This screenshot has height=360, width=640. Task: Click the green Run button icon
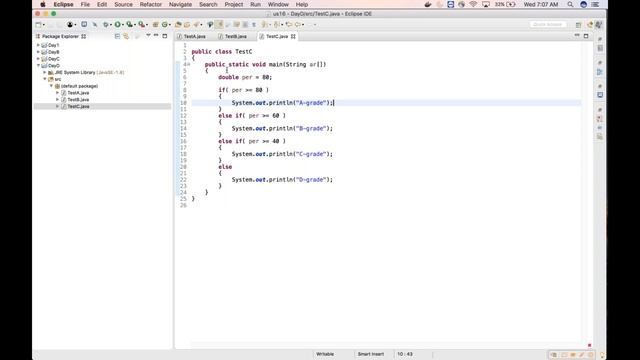(x=117, y=24)
